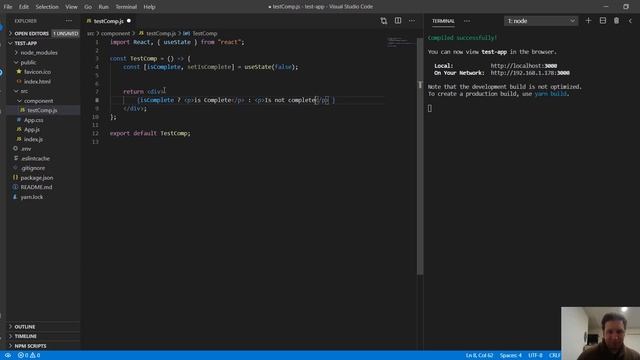Open the Terminal menu
This screenshot has width=640, height=360.
point(126,7)
